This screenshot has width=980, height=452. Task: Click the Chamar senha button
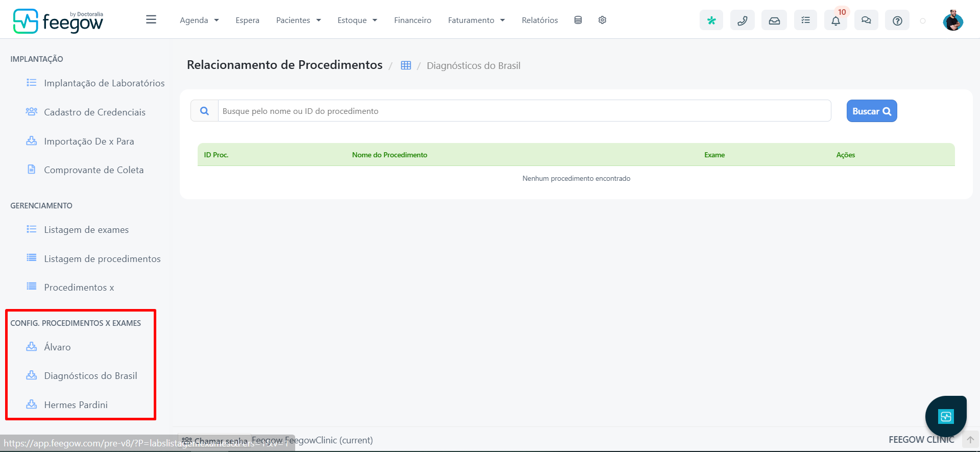214,440
